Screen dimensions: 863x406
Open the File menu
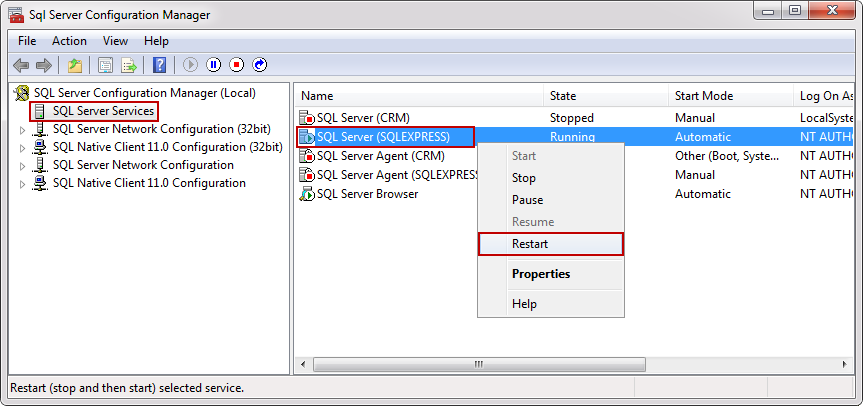click(x=27, y=41)
